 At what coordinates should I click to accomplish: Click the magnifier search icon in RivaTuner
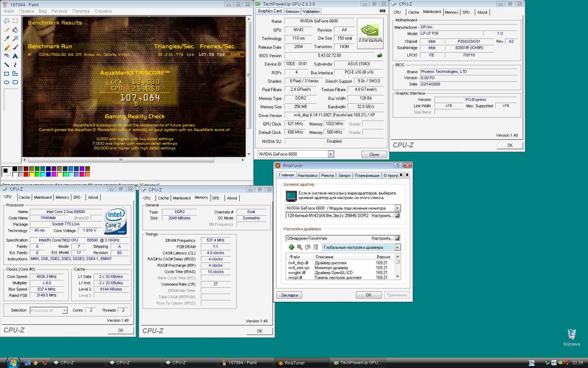(x=300, y=247)
